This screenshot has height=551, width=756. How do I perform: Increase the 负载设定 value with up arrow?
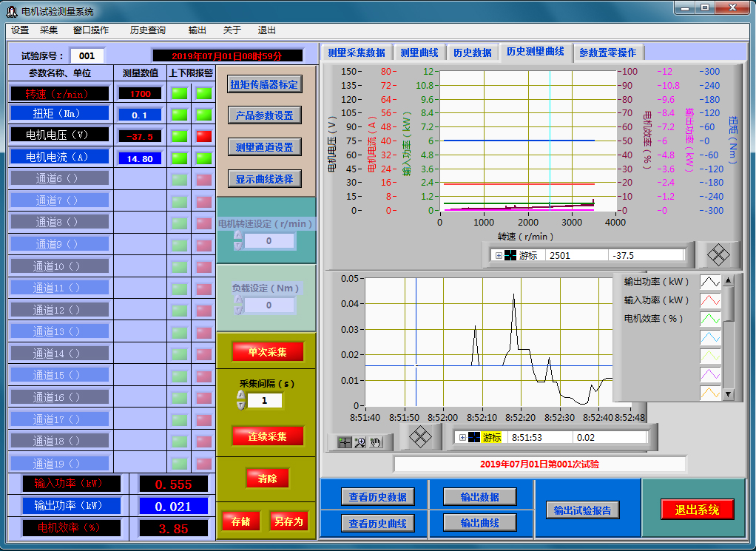[x=238, y=300]
